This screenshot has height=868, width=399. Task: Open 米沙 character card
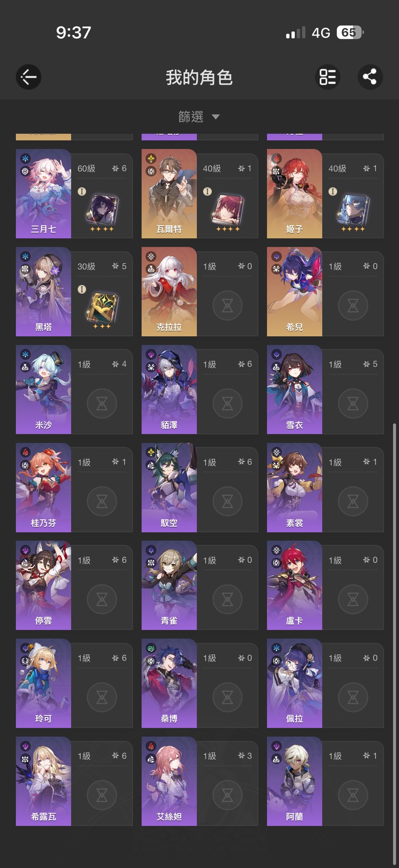(74, 389)
